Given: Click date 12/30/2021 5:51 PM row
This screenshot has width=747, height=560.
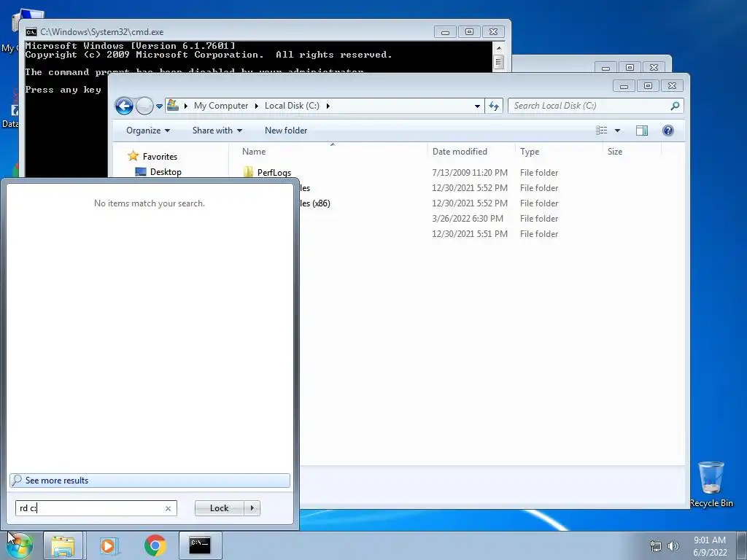Looking at the screenshot, I should click(469, 234).
